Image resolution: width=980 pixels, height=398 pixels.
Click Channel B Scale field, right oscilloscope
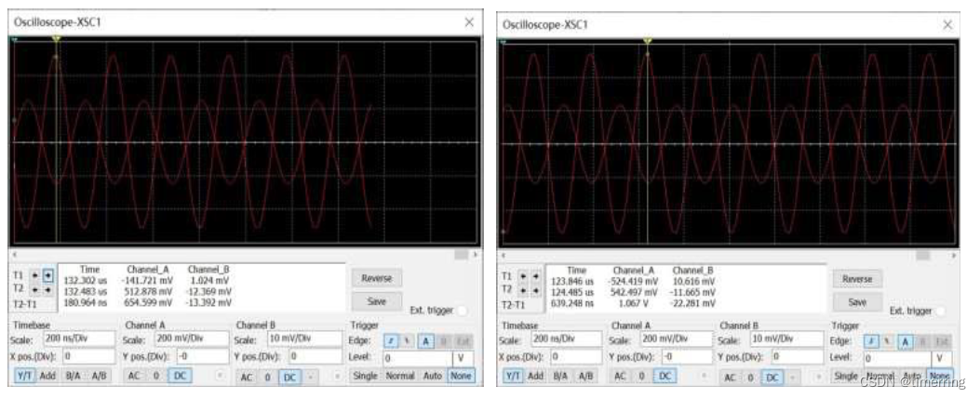coord(785,339)
